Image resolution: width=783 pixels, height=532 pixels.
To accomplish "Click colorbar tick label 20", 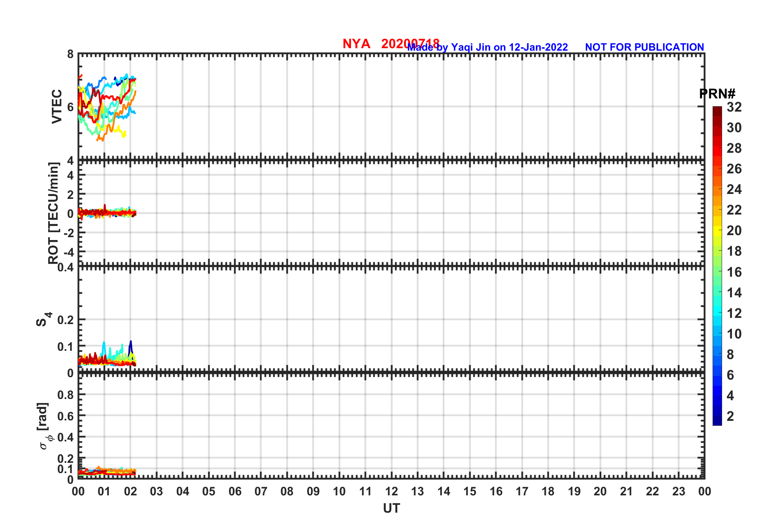I will pos(734,231).
